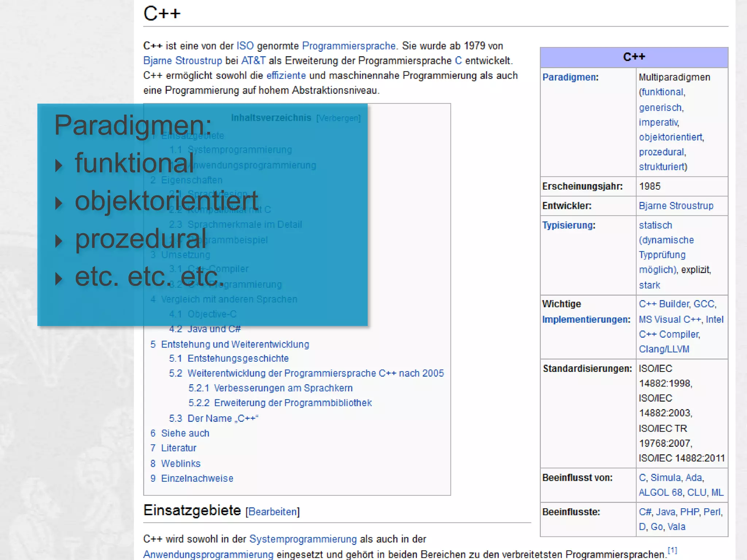
Task: Follow the 'effiziente' link in the intro
Action: coord(286,75)
